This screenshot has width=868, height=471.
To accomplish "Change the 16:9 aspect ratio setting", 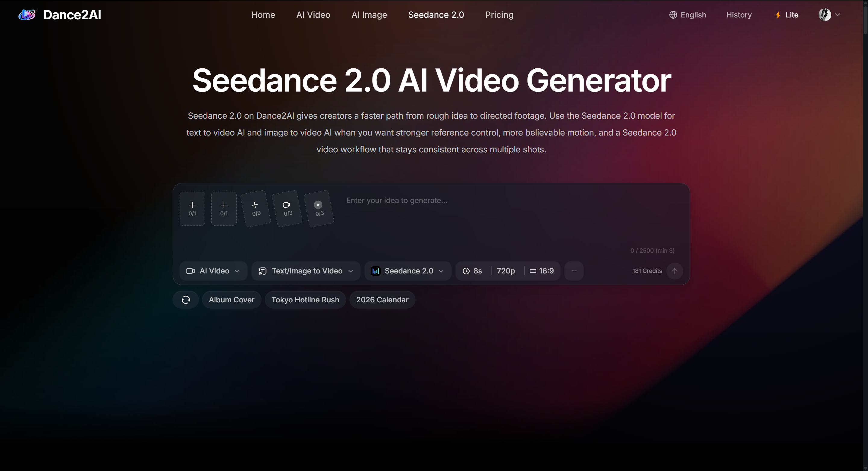I will (x=546, y=271).
